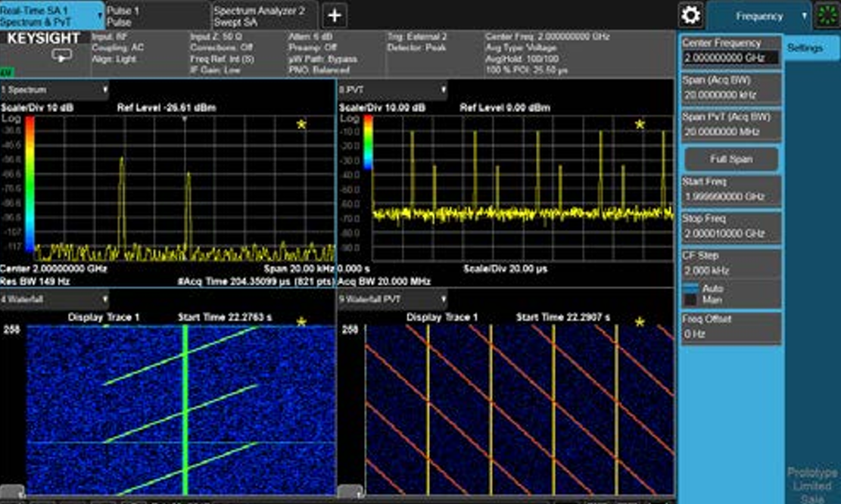Click the Center Frequency input field
This screenshot has width=841, height=504.
(731, 58)
